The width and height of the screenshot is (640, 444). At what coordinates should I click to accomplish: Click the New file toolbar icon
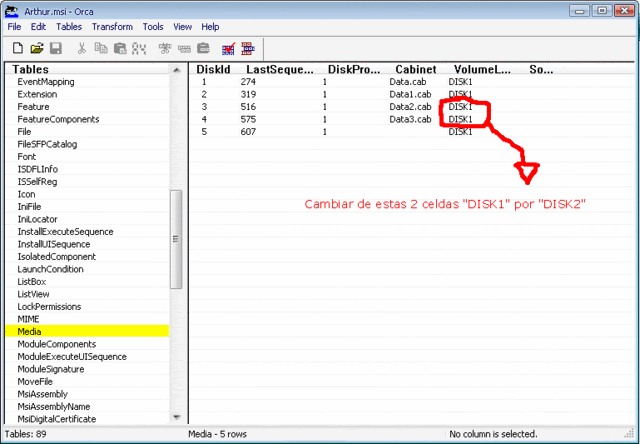click(x=18, y=48)
